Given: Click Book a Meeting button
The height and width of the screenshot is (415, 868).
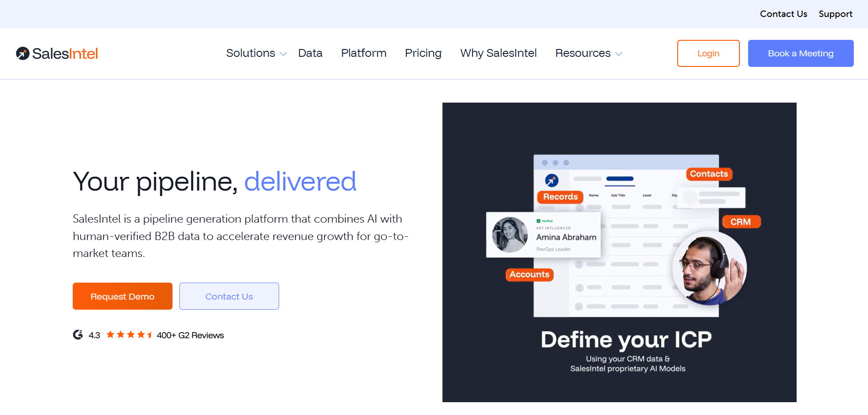Looking at the screenshot, I should tap(801, 53).
